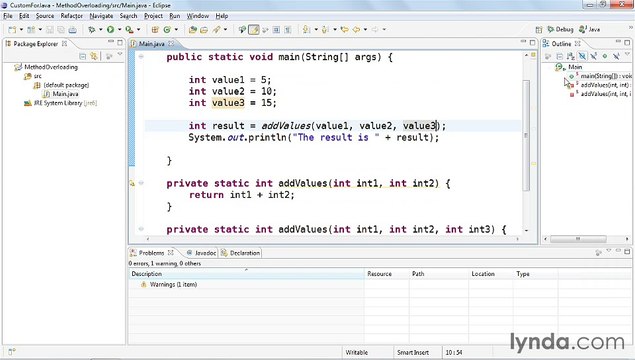Select the Main.java editor tab
The width and height of the screenshot is (635, 360).
[x=151, y=44]
